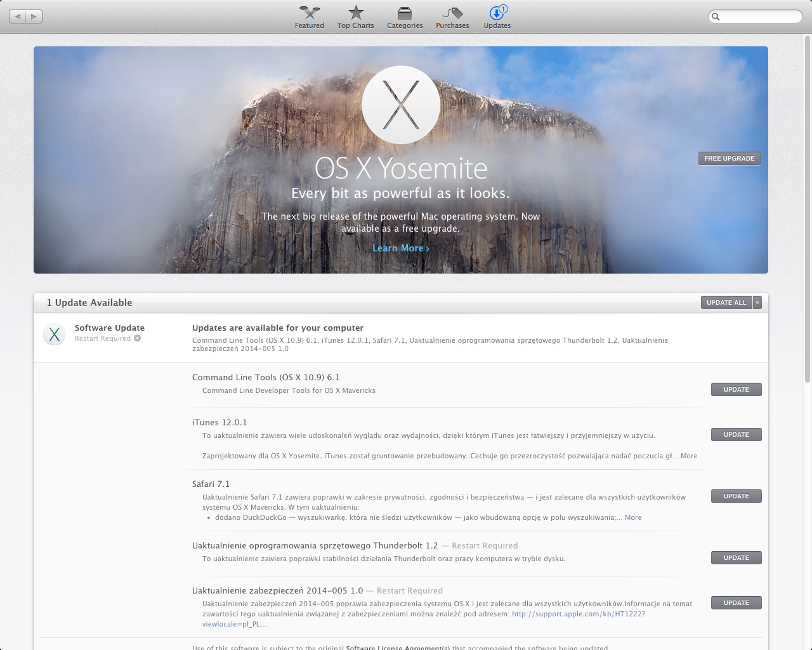Image resolution: width=812 pixels, height=650 pixels.
Task: Select the 'Software Update' title text
Action: click(x=110, y=328)
